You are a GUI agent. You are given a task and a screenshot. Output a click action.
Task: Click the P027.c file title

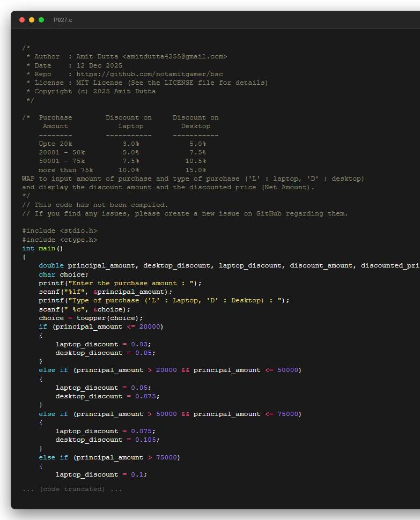coord(63,20)
